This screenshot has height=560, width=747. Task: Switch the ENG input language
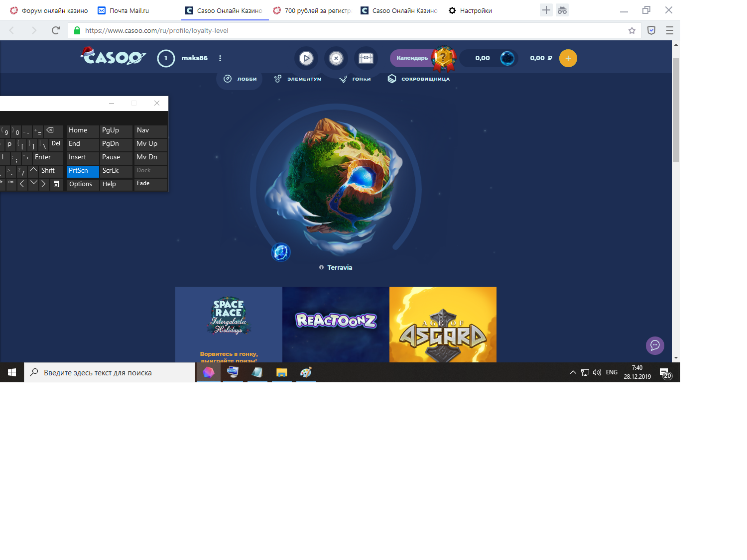click(612, 372)
